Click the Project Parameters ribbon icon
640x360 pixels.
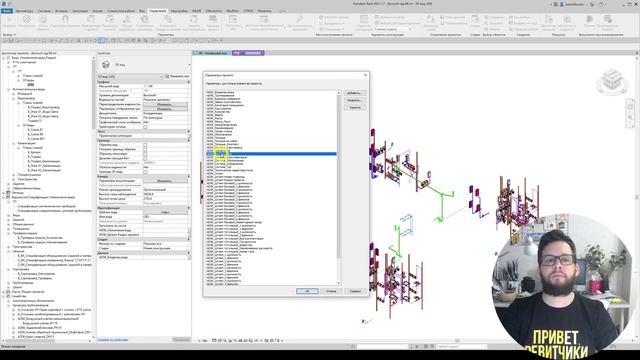pos(110,19)
